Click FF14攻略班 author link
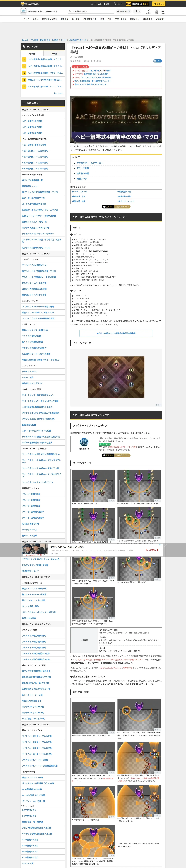 (78, 57)
